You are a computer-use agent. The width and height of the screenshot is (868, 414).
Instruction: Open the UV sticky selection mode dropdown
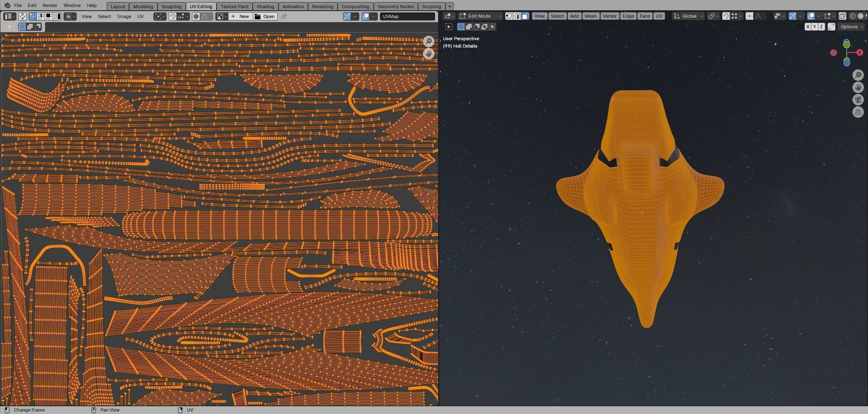[x=70, y=16]
